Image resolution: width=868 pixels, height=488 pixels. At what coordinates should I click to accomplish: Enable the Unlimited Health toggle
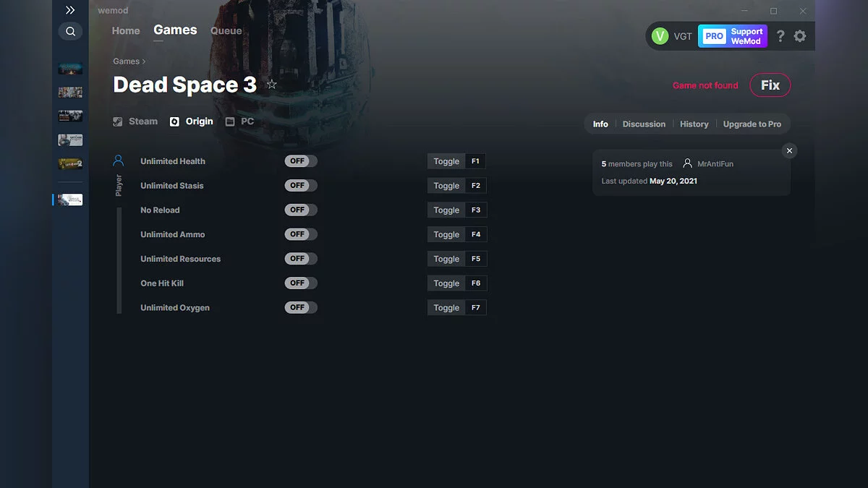pos(300,161)
